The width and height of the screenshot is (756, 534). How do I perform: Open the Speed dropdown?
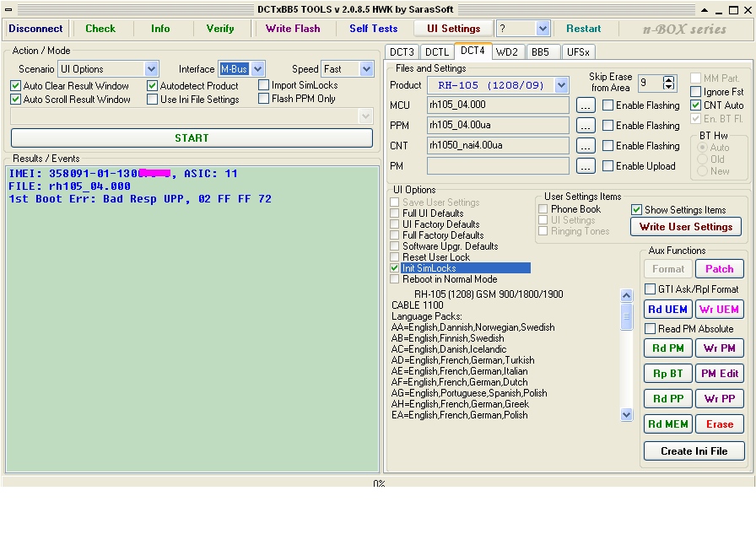(366, 69)
